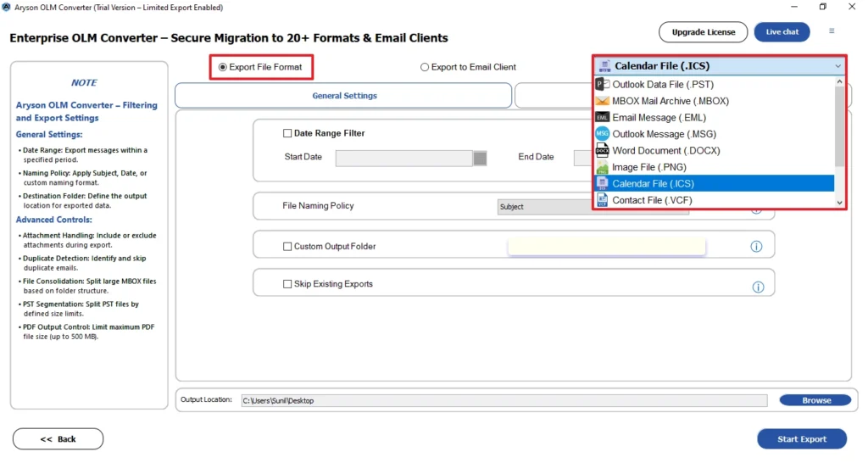Go back with the << Back button

[x=58, y=439]
